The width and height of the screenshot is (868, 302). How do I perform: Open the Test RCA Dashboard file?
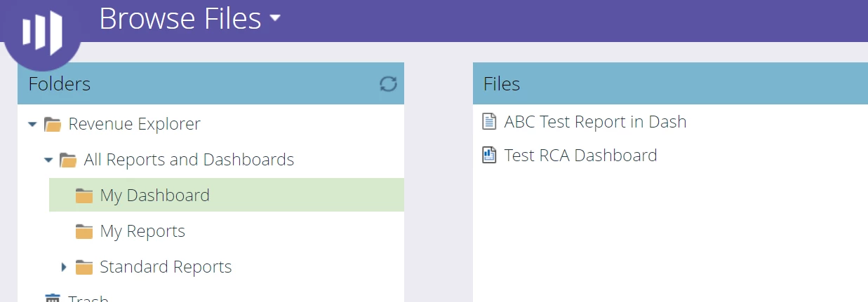coord(580,156)
